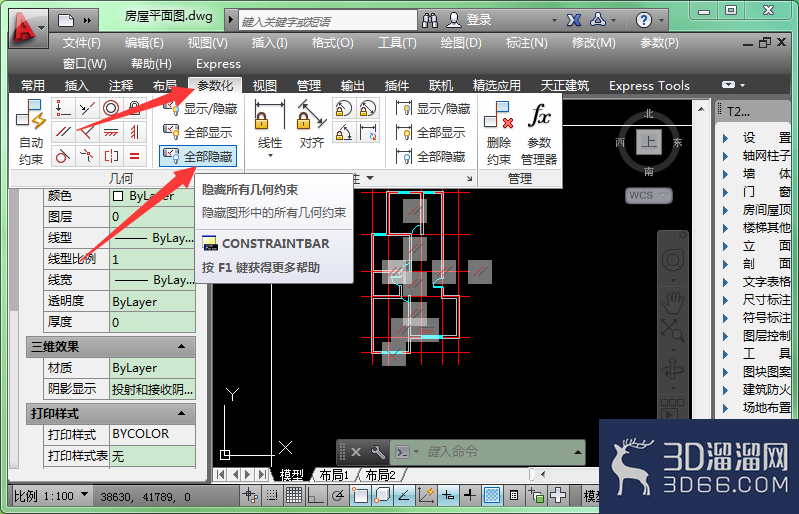Toggle Transparency display in status bar

(492, 495)
